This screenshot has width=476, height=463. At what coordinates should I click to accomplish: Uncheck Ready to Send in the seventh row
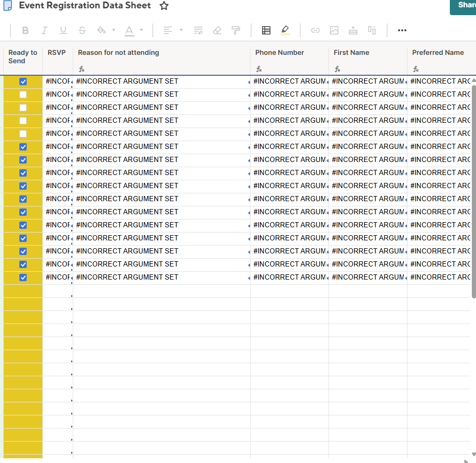[x=23, y=160]
